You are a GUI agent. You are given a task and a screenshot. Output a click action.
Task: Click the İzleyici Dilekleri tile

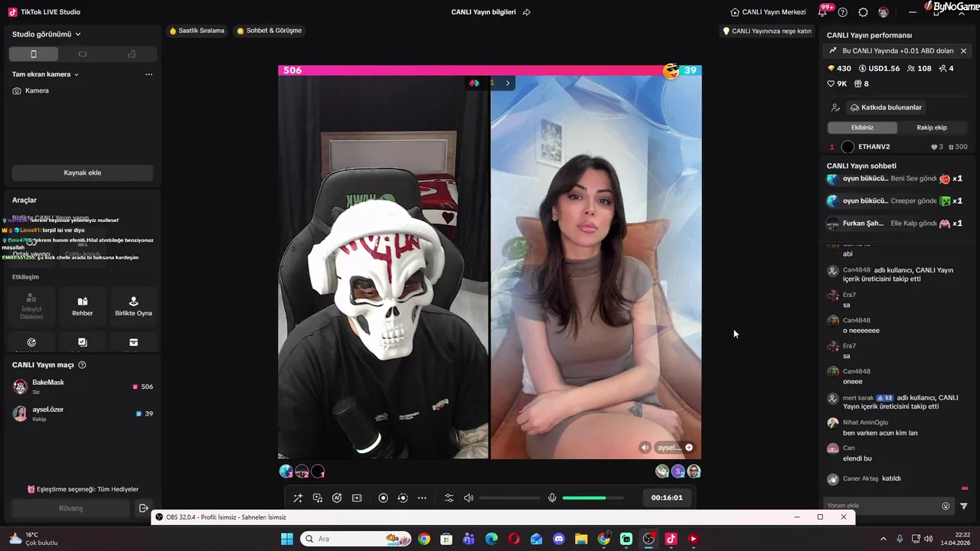pos(31,306)
